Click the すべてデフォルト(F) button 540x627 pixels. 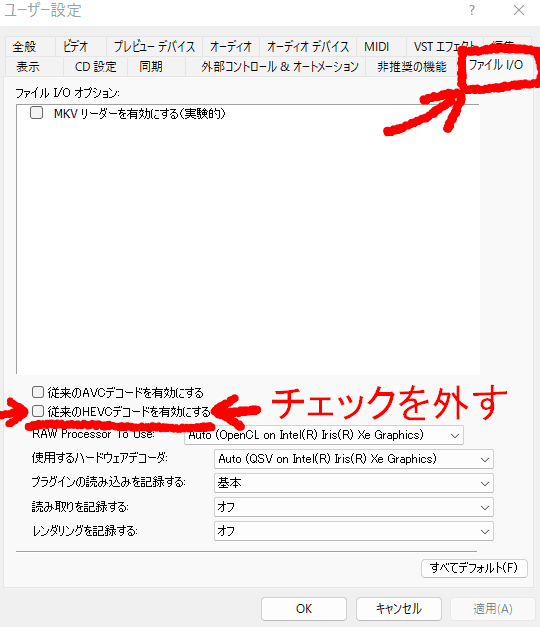tap(474, 568)
